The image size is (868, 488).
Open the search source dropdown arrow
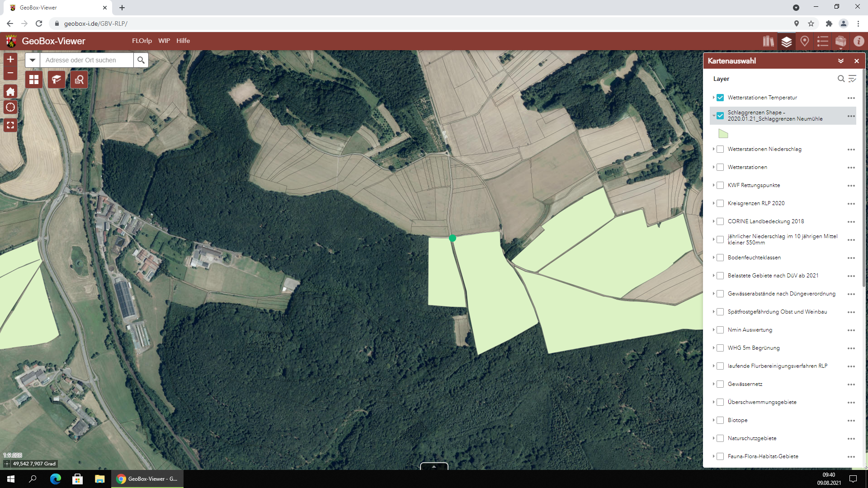[x=33, y=60]
